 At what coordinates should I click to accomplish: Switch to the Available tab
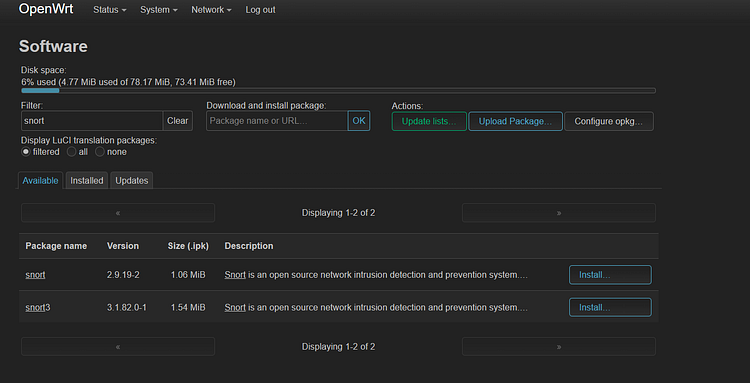tap(40, 181)
